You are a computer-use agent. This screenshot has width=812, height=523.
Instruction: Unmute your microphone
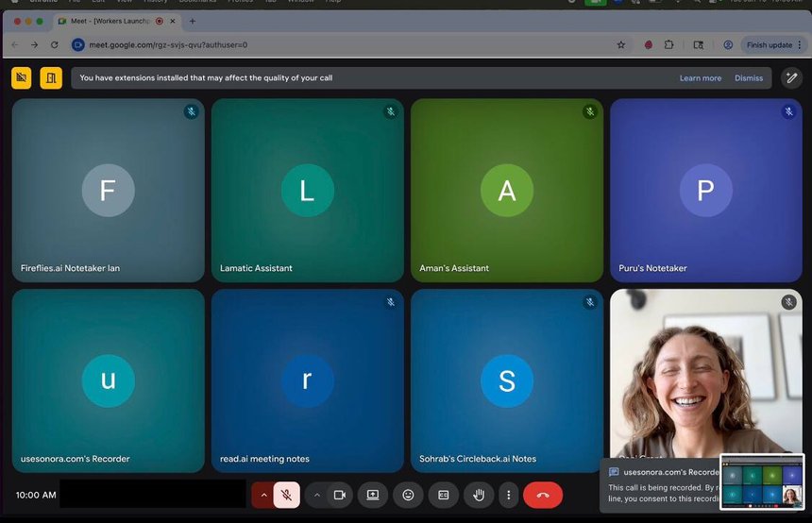pyautogui.click(x=287, y=495)
